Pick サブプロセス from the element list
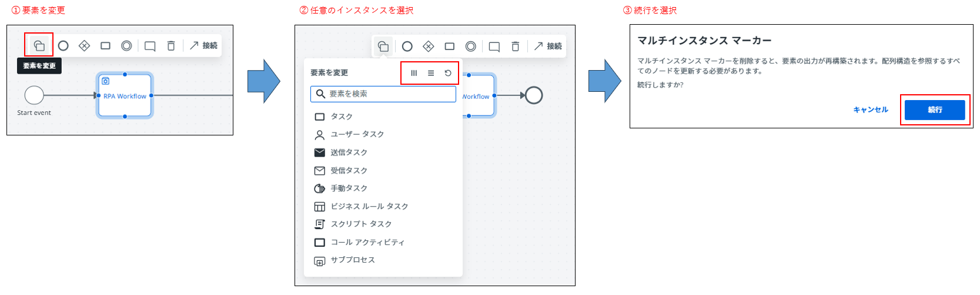The width and height of the screenshot is (980, 295). (x=352, y=260)
